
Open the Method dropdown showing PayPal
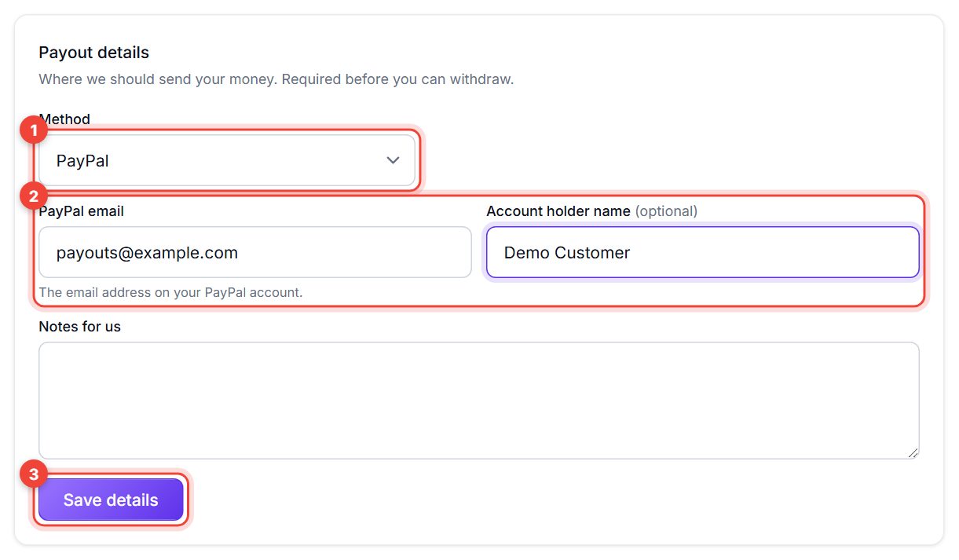227,160
